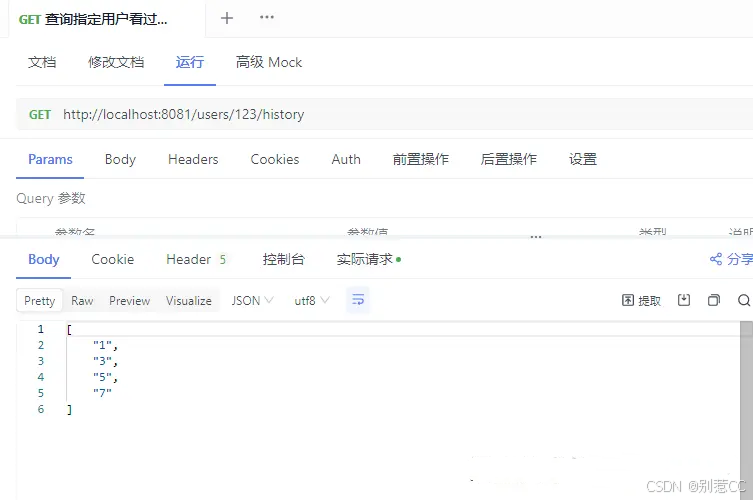The height and width of the screenshot is (500, 753).
Task: Click the "7" value in response
Action: 102,393
